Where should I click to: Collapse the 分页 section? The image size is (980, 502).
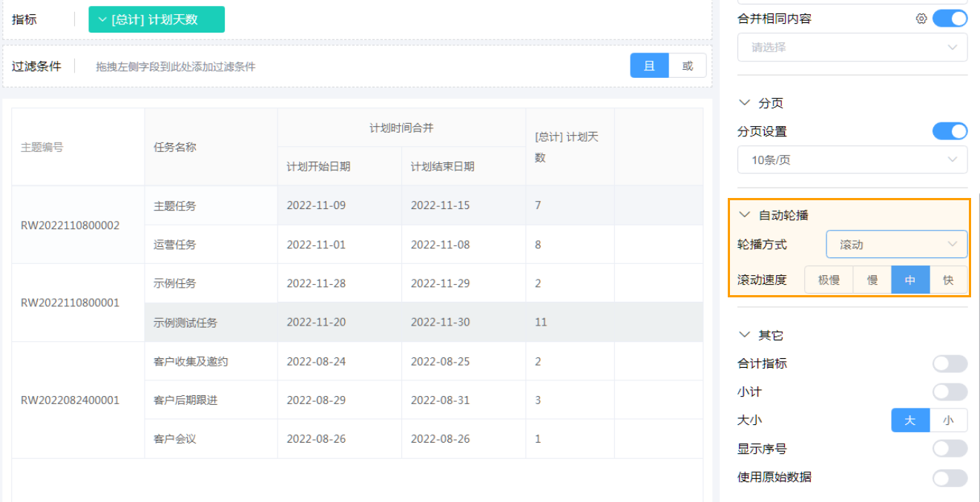[x=745, y=103]
